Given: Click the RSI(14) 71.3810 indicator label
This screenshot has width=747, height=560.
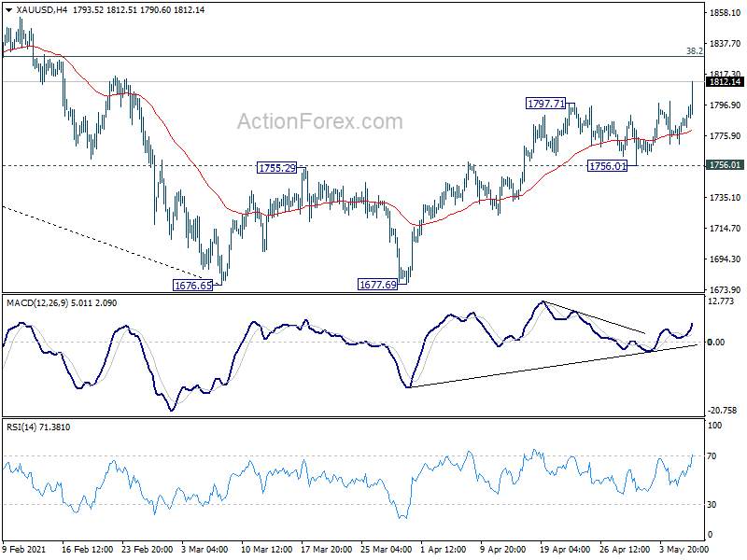Looking at the screenshot, I should click(x=38, y=427).
